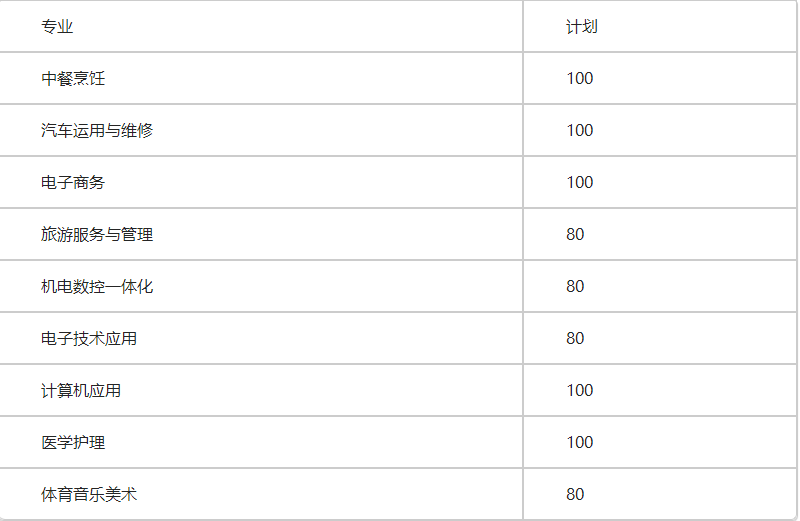This screenshot has width=800, height=521.
Task: Click the plan number in 体育音乐美术 row
Action: click(575, 495)
